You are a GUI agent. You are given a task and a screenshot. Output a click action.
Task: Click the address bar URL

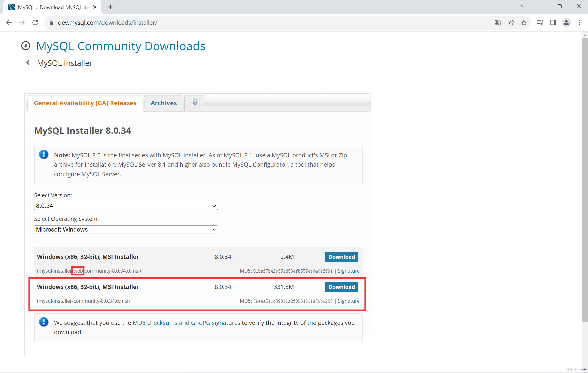coord(107,23)
